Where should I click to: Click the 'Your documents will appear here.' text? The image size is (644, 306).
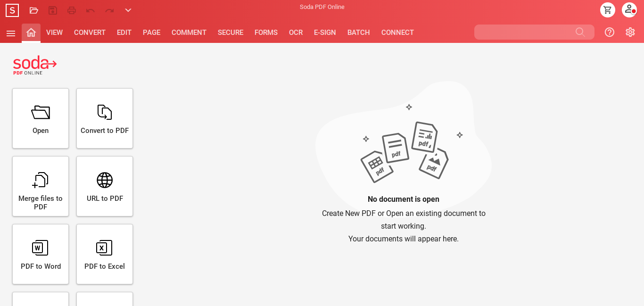point(404,239)
